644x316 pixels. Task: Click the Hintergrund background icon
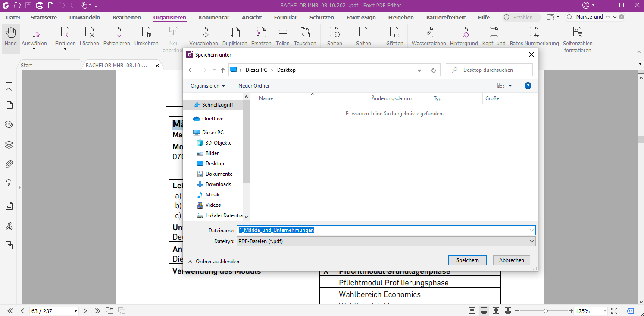coord(464,33)
